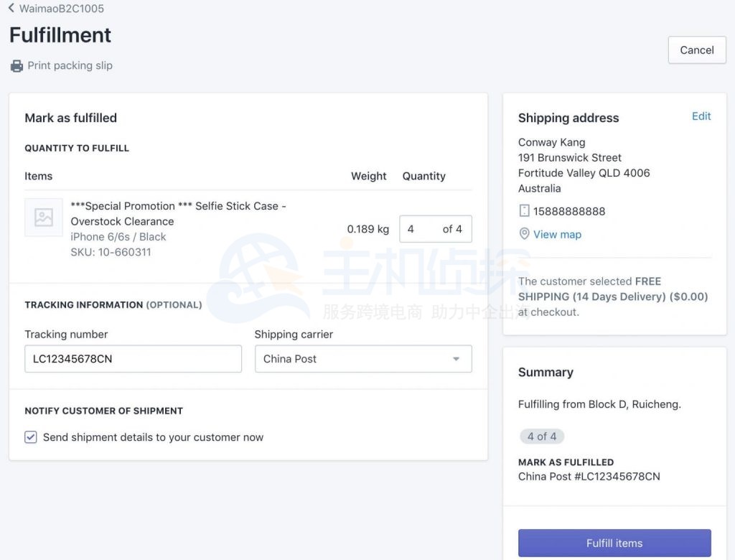Click the SKU 10-660311 text
735x560 pixels.
[111, 252]
